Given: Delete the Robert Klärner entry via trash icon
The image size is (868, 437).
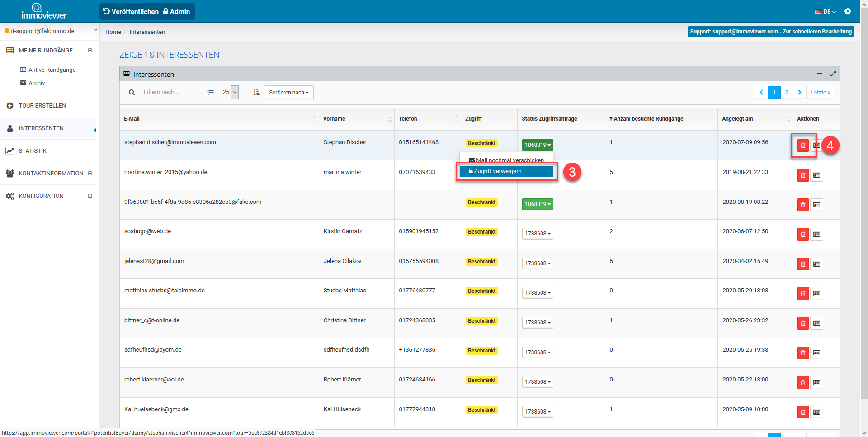Looking at the screenshot, I should [803, 382].
